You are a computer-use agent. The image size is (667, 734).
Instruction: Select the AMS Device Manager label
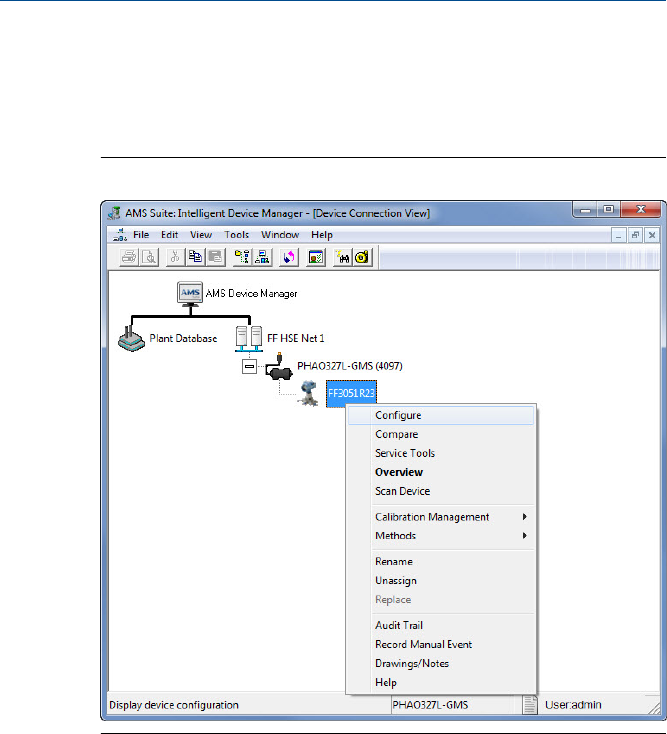[251, 294]
